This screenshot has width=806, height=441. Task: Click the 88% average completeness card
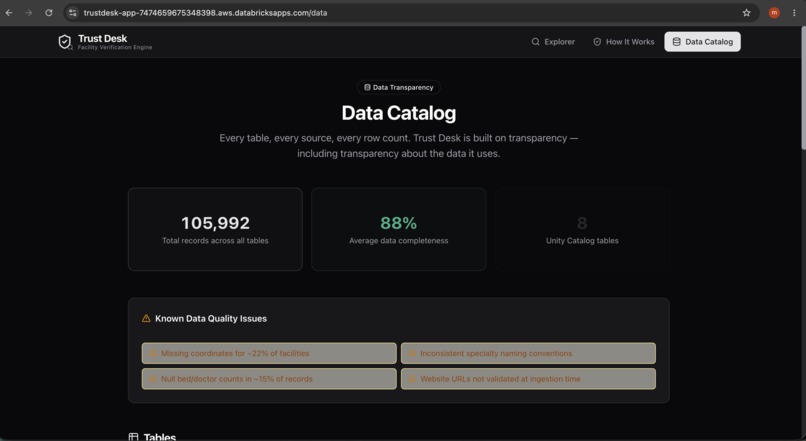[398, 229]
